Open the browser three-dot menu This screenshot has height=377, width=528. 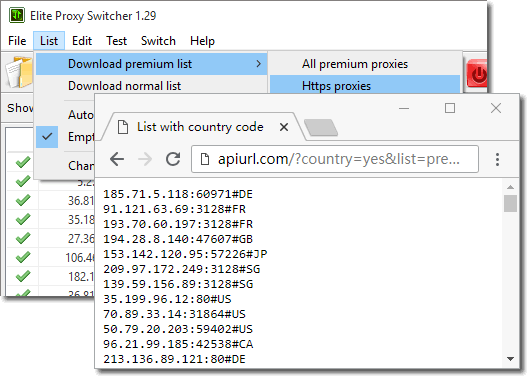point(497,159)
